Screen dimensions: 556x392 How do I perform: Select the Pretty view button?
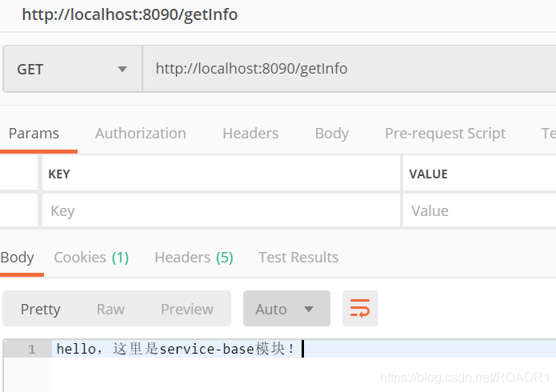pos(41,309)
